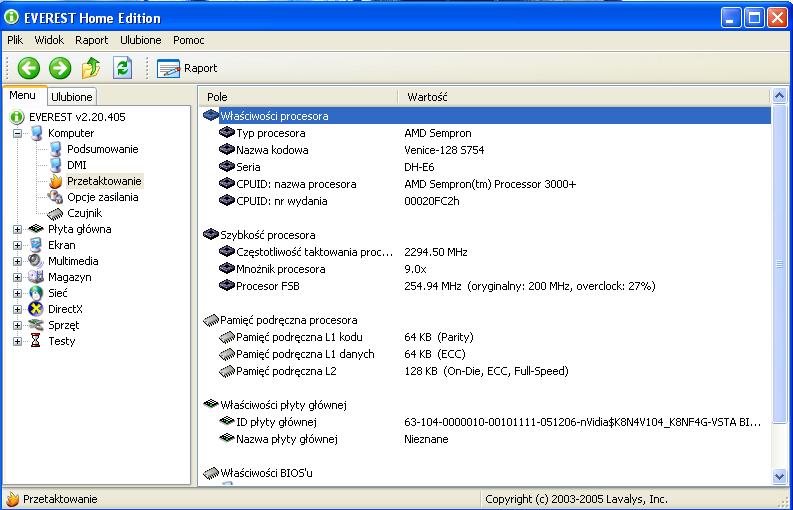The height and width of the screenshot is (510, 793).
Task: Click the EVEREST v2.20.405 root info icon
Action: (17, 117)
